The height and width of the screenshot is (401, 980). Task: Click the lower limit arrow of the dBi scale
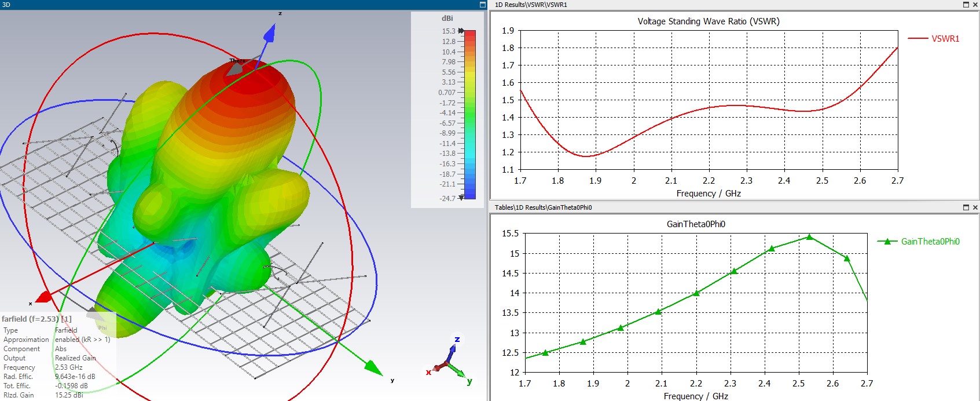tap(461, 198)
